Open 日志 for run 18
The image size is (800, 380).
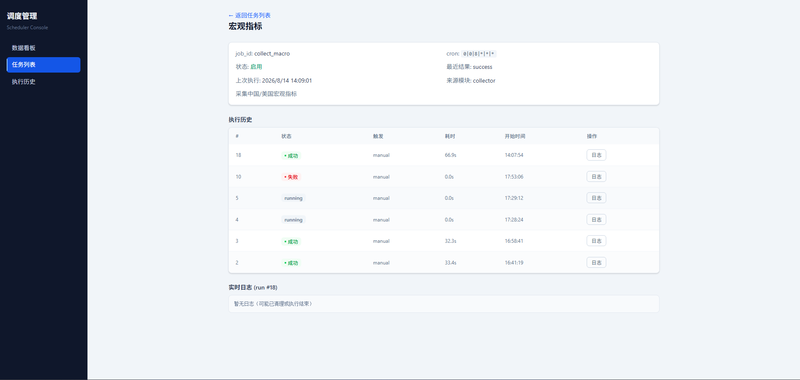(596, 155)
